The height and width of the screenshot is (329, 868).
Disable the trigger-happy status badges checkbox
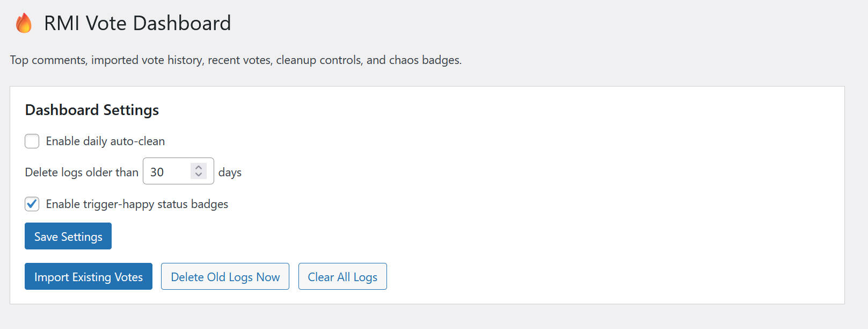32,204
